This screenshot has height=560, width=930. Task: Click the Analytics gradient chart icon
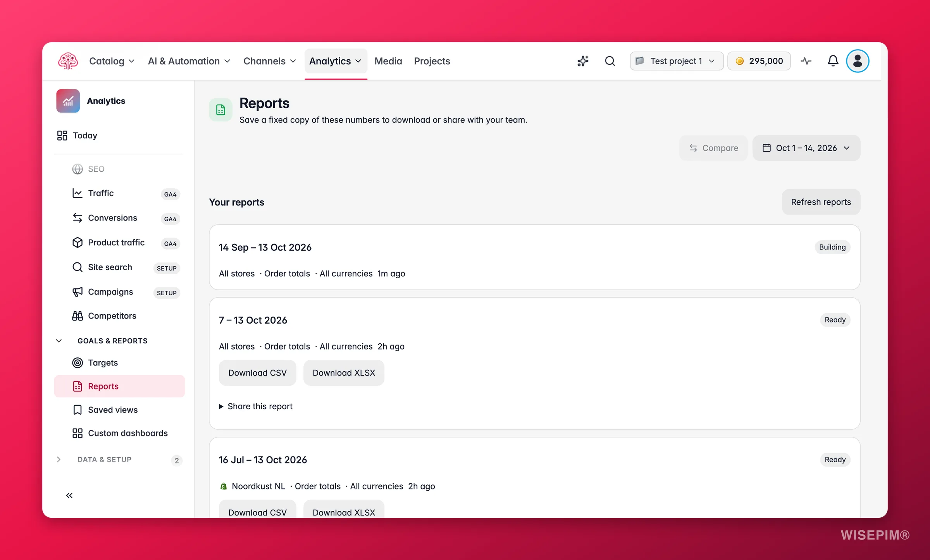point(68,101)
